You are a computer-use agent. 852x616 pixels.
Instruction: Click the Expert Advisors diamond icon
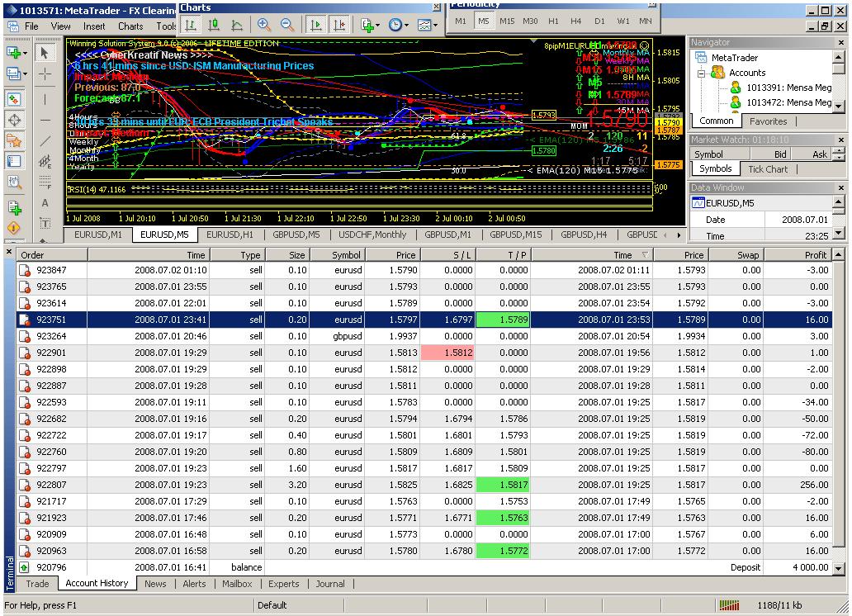(13, 228)
